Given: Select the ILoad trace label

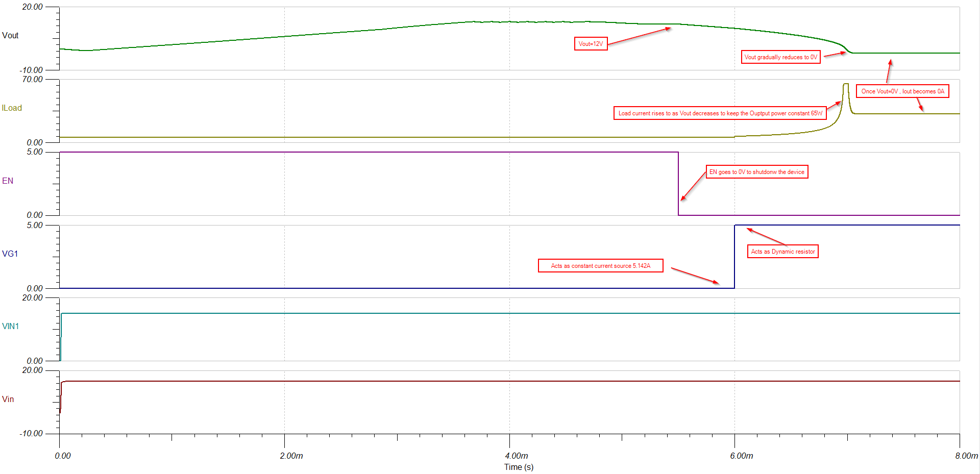Looking at the screenshot, I should tap(12, 108).
